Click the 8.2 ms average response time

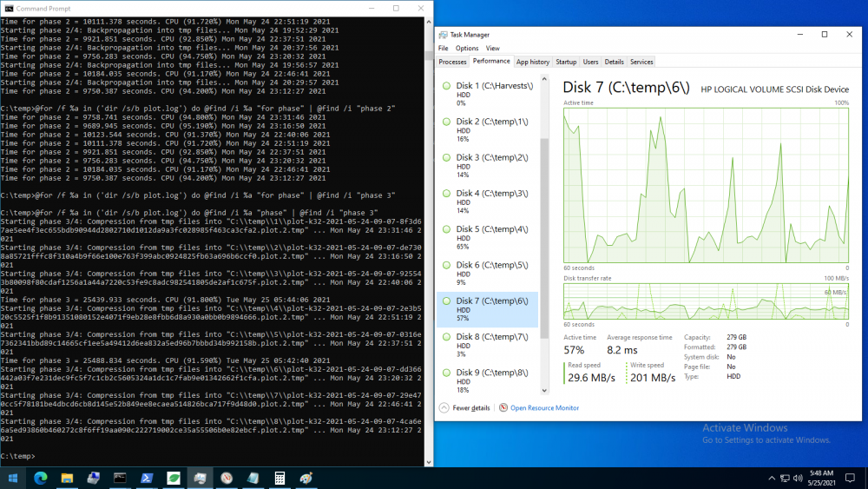[622, 350]
